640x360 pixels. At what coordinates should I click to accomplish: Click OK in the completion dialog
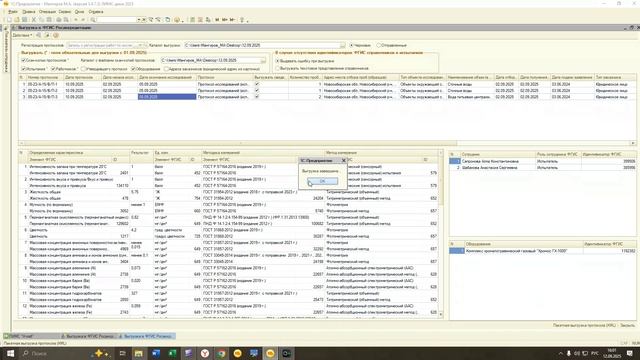click(x=322, y=181)
